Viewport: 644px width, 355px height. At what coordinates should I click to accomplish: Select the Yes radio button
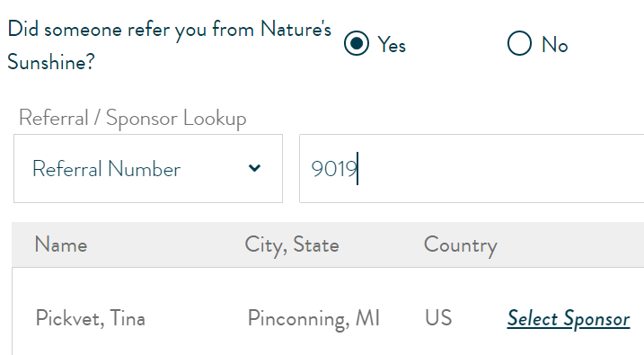pos(356,43)
